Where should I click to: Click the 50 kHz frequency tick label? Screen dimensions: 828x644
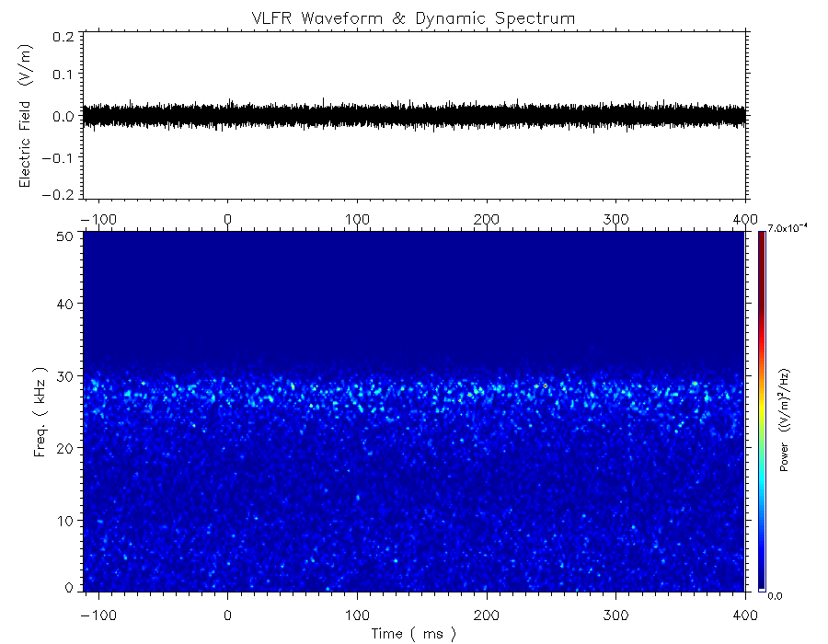point(64,237)
